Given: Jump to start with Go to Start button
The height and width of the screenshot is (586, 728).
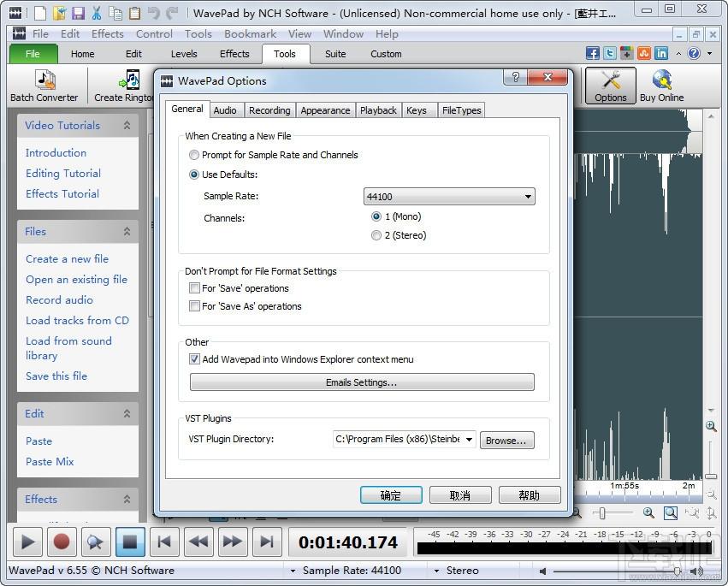Looking at the screenshot, I should pyautogui.click(x=164, y=542).
